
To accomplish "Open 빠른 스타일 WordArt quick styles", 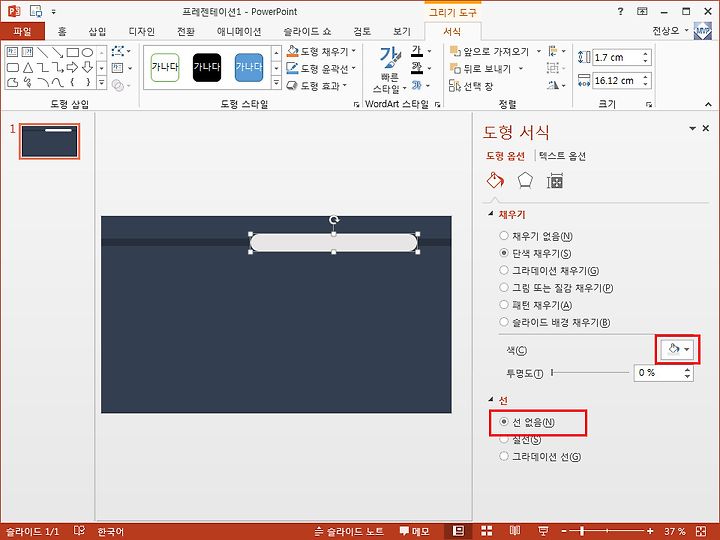I will tap(390, 69).
